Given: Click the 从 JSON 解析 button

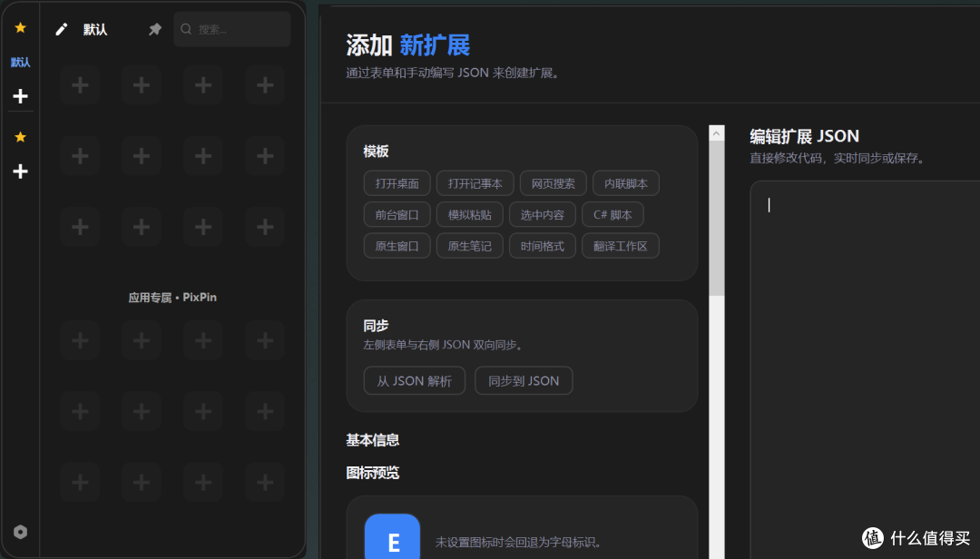Looking at the screenshot, I should click(415, 381).
